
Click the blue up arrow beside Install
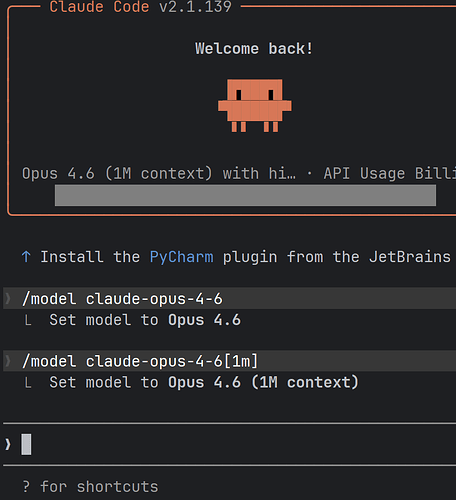(26, 257)
